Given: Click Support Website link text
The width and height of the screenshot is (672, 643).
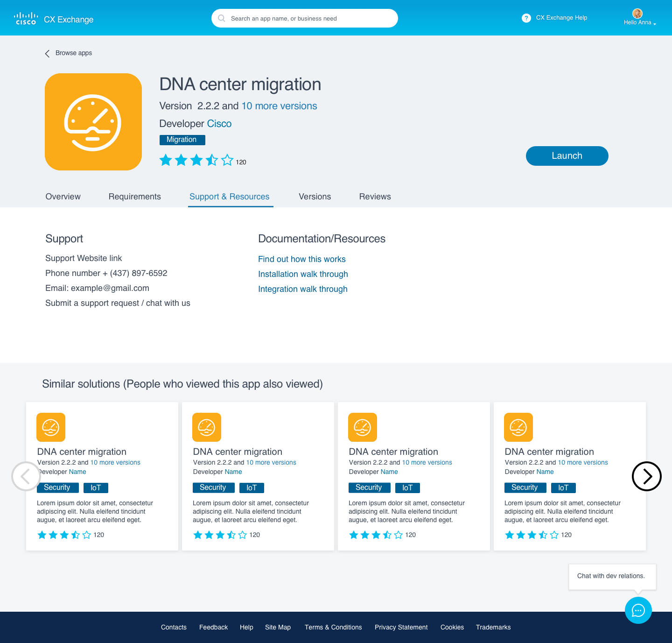Looking at the screenshot, I should pos(84,258).
